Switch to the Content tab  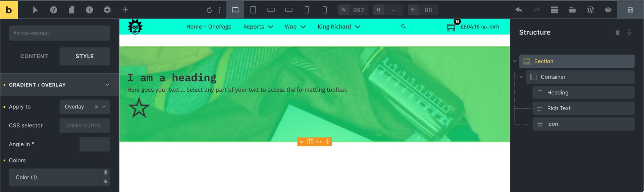34,56
